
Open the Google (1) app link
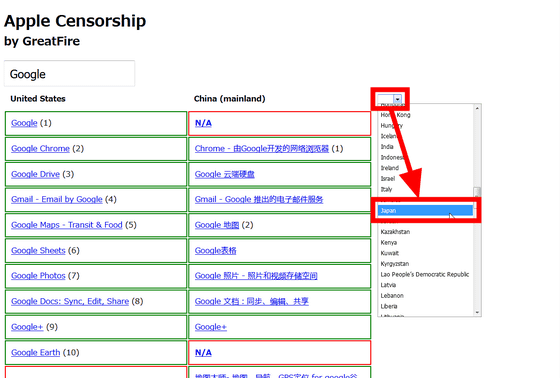(24, 123)
